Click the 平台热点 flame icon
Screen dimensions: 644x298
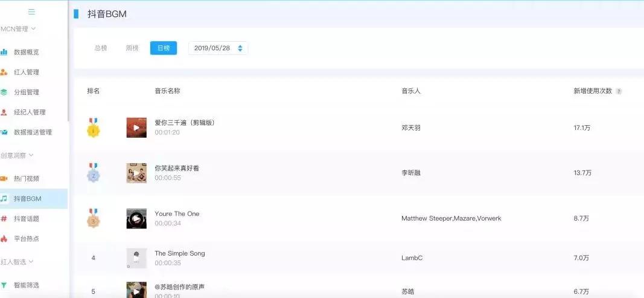coord(4,238)
